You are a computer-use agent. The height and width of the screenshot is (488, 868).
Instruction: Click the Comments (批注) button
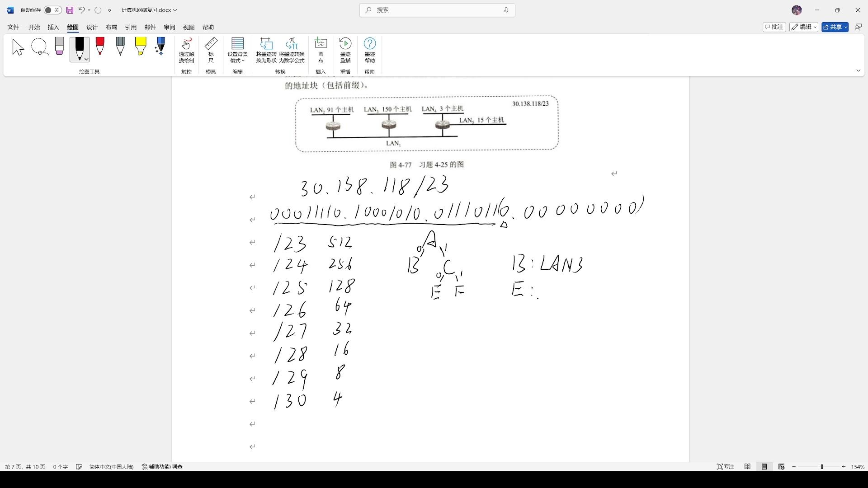(x=774, y=27)
